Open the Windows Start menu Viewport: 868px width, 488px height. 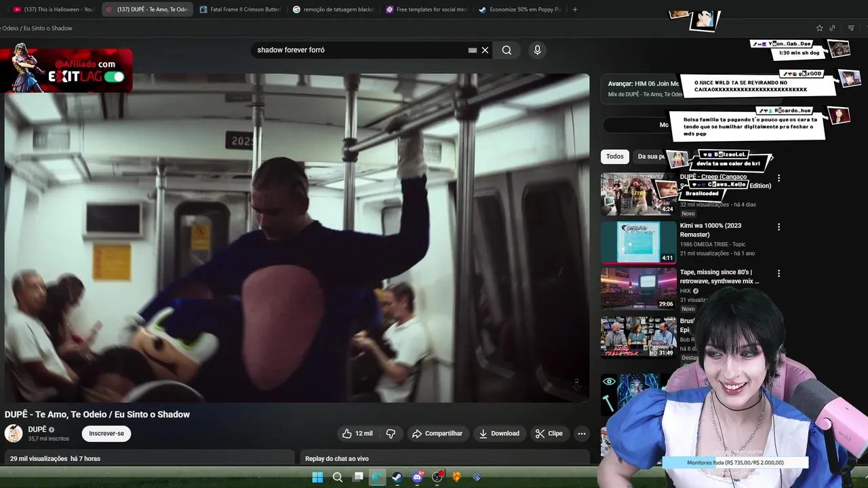[x=317, y=477]
